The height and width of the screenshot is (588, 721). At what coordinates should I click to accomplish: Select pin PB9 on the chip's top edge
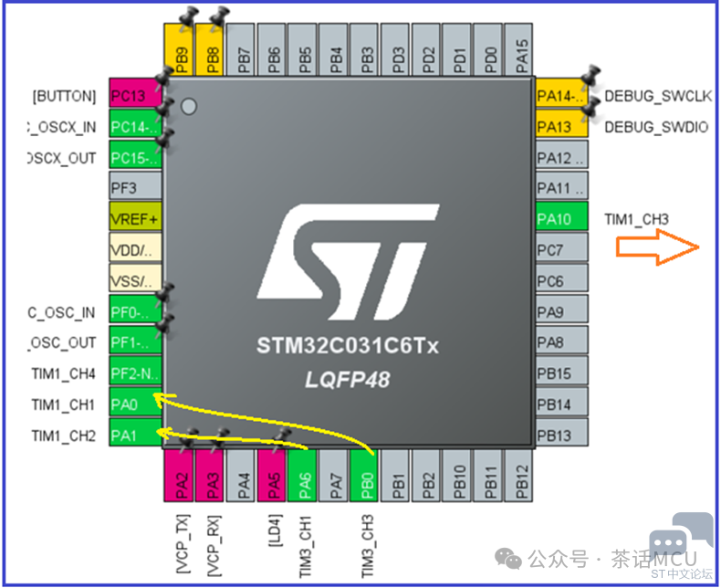pos(179,50)
